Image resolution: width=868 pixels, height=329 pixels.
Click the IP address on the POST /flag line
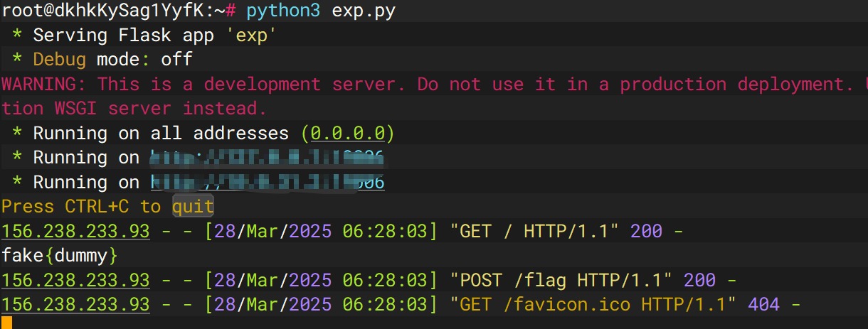tap(75, 280)
